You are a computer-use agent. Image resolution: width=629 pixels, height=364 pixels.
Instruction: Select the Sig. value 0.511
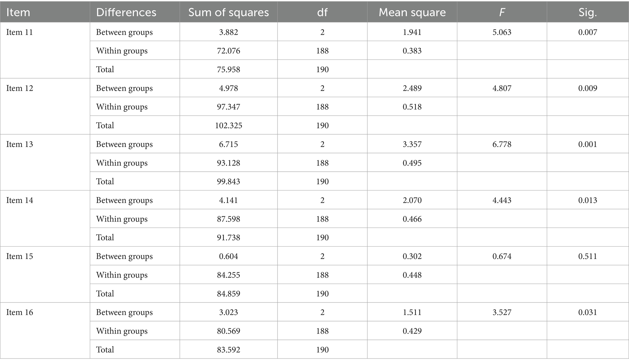tap(588, 256)
